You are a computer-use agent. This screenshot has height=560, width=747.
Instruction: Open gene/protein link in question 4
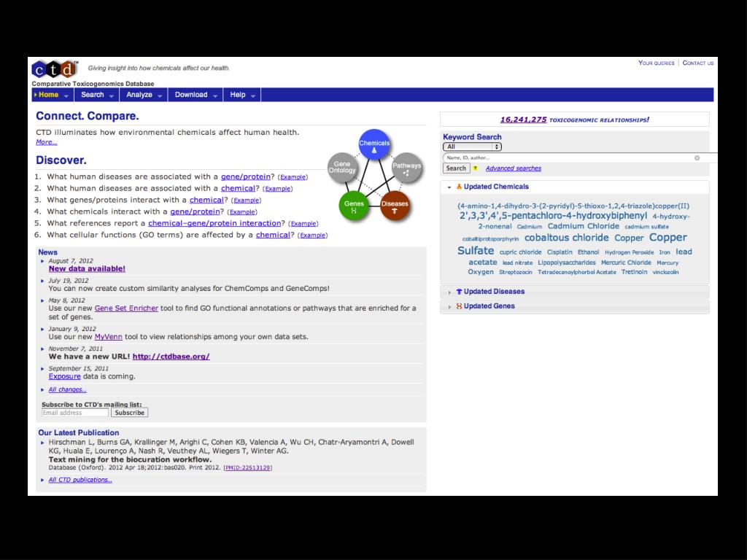pyautogui.click(x=196, y=211)
